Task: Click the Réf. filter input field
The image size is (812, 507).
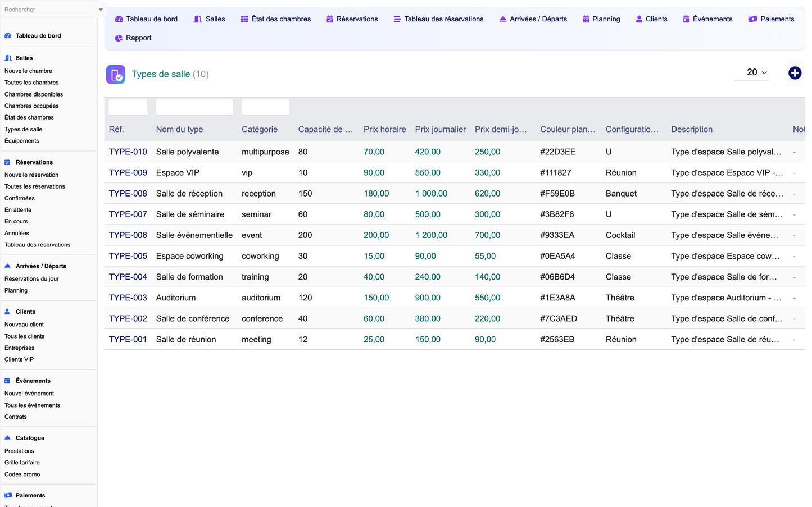Action: 128,107
